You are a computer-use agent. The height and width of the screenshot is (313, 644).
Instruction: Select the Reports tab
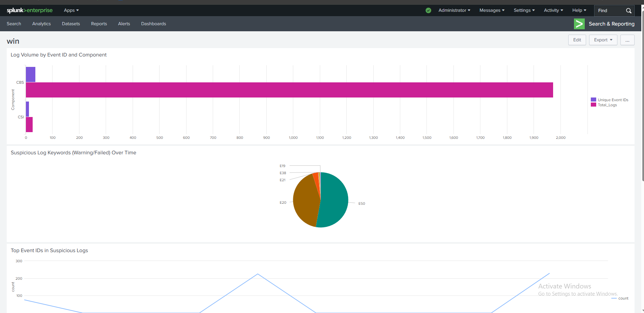click(x=99, y=24)
